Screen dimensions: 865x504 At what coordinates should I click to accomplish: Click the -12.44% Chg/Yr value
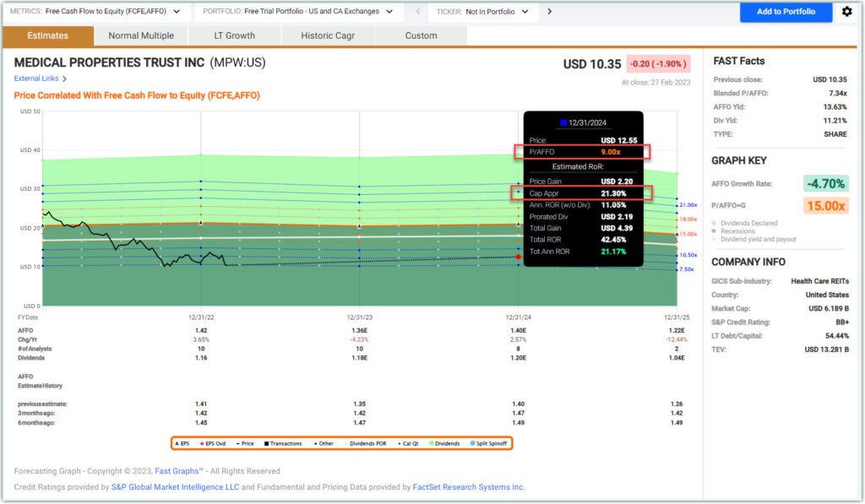point(677,340)
